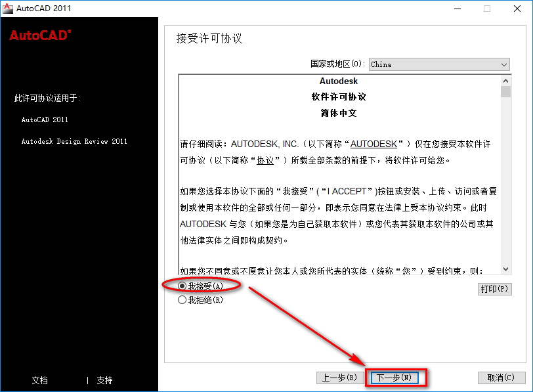533x392 pixels.
Task: Click the 文档 link in the sidebar
Action: [x=39, y=380]
